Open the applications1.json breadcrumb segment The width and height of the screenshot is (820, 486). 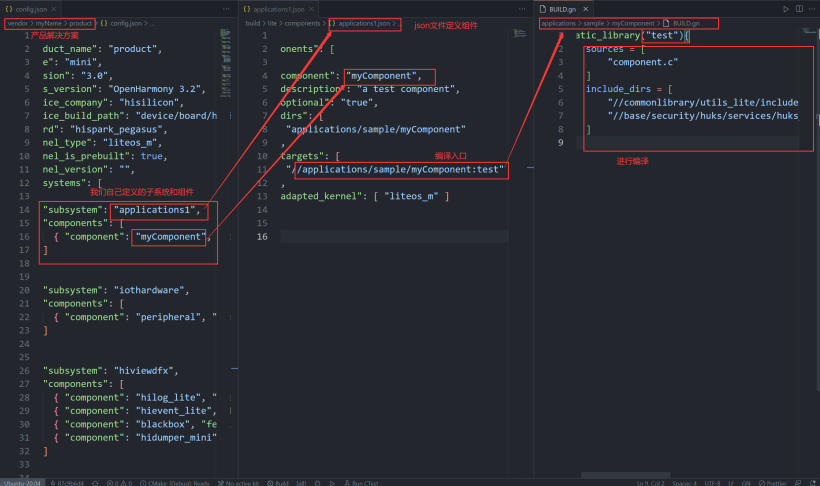[360, 24]
